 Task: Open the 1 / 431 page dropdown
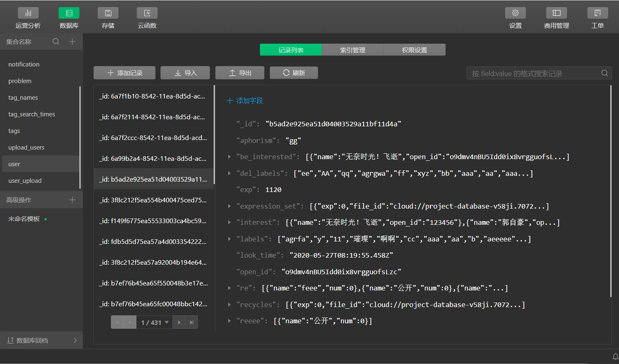point(155,322)
